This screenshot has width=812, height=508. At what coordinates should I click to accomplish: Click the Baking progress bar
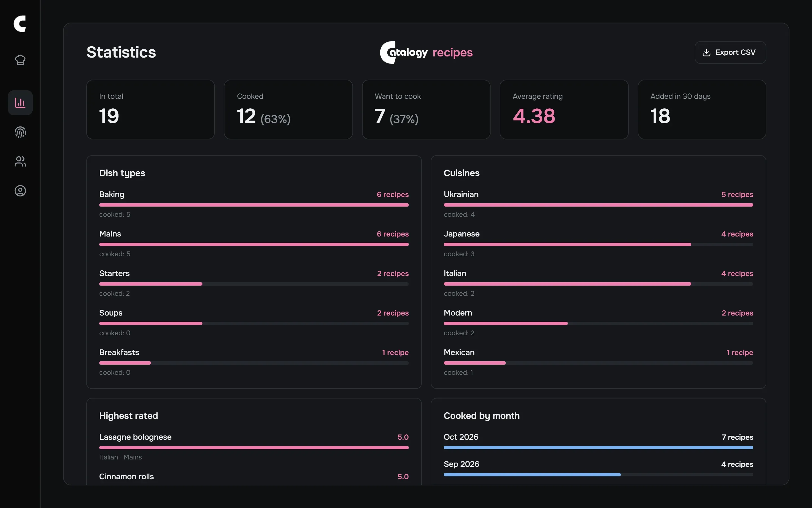[254, 205]
